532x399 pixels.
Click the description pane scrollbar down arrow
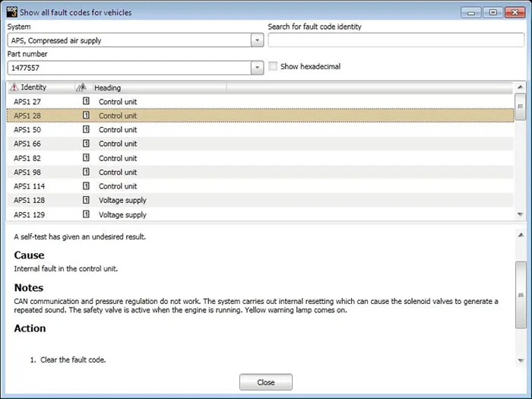pos(521,360)
